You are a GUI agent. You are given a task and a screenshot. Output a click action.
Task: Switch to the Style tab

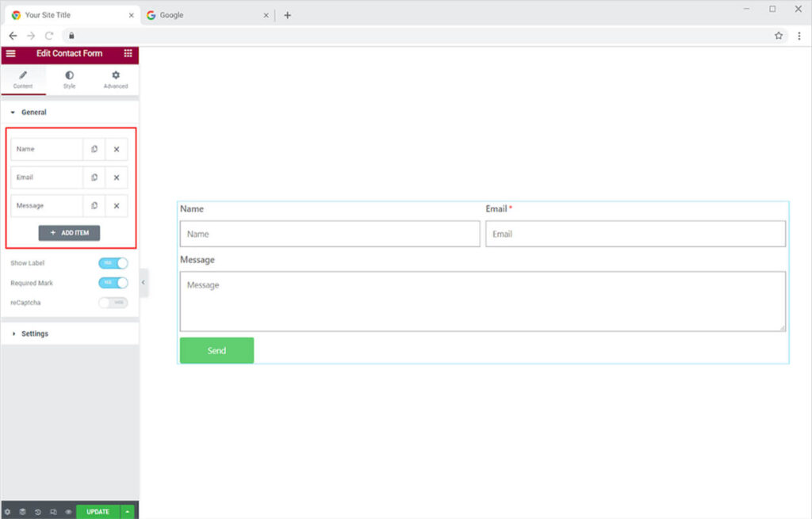[x=69, y=79]
